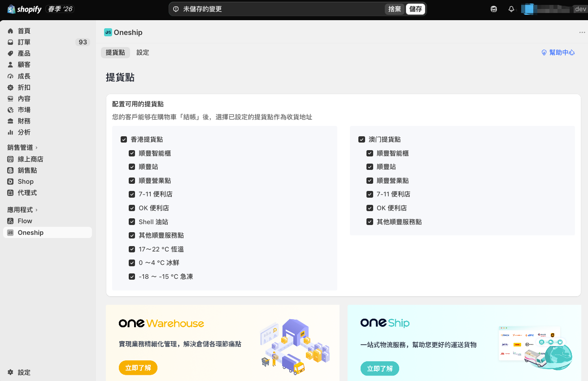Click the 春季 '26 edition badge
Viewport: 588px width, 381px height.
click(x=60, y=9)
